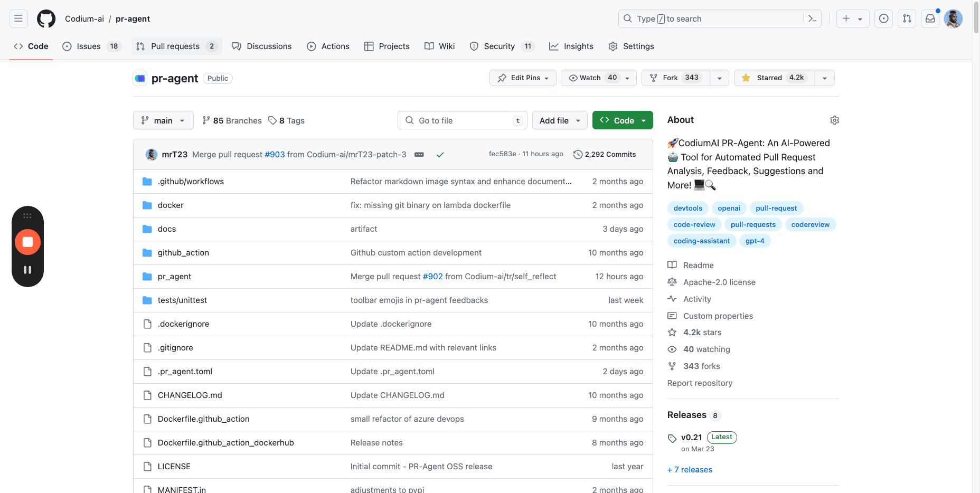This screenshot has height=493, width=980.
Task: Switch to the Security tab
Action: pos(502,46)
